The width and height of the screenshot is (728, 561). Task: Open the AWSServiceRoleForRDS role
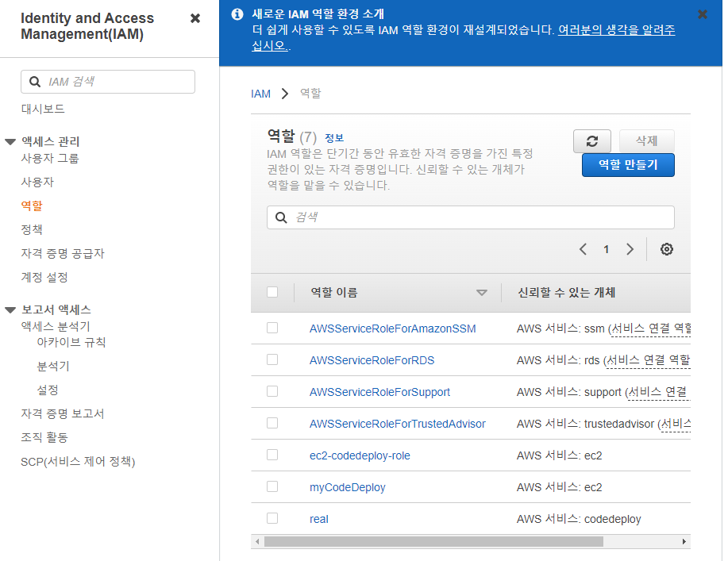click(372, 360)
